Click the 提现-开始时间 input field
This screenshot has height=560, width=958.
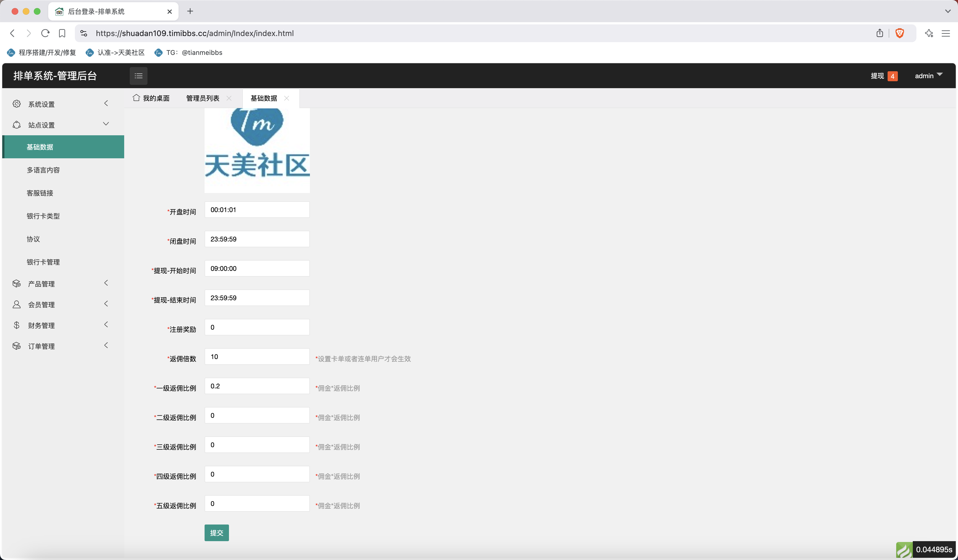(257, 268)
